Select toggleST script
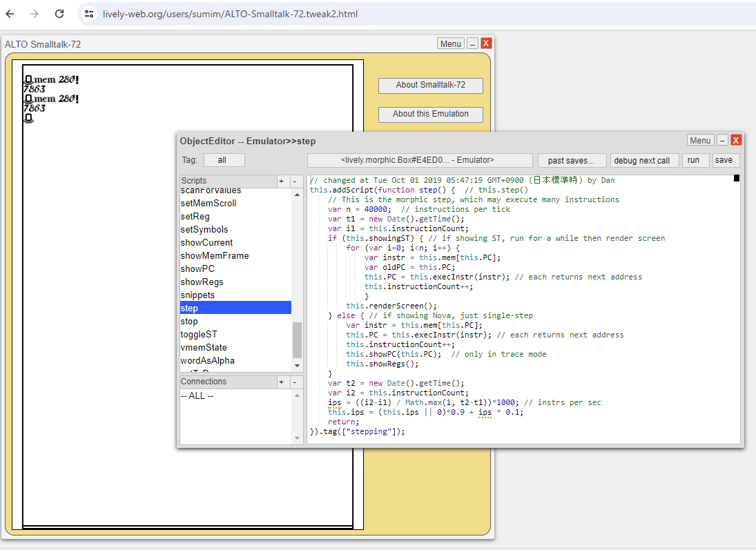756x550 pixels. click(235, 334)
